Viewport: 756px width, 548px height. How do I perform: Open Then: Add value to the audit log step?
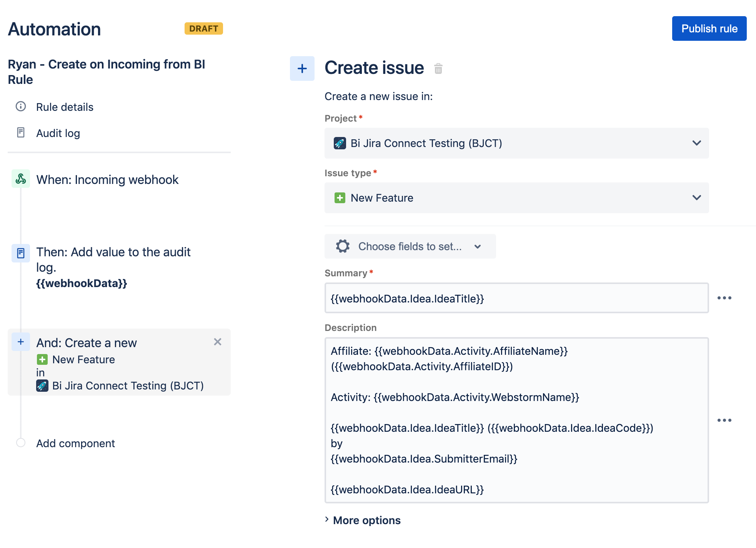(113, 260)
